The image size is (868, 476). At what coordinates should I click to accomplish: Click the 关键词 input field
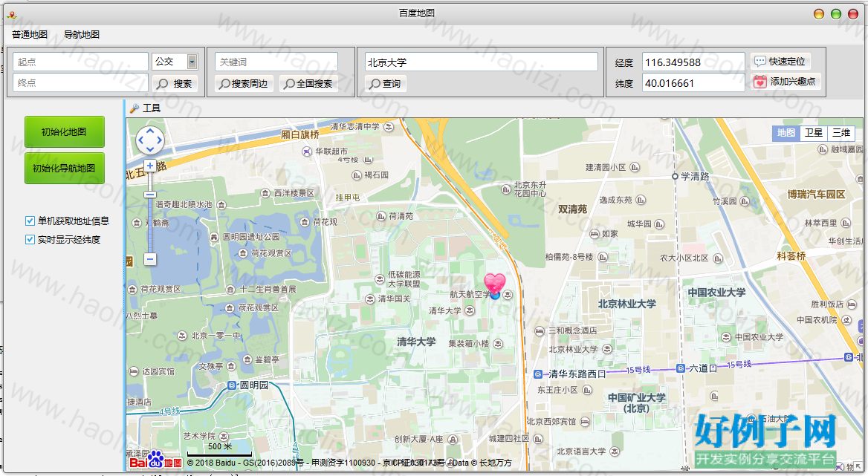click(x=276, y=62)
